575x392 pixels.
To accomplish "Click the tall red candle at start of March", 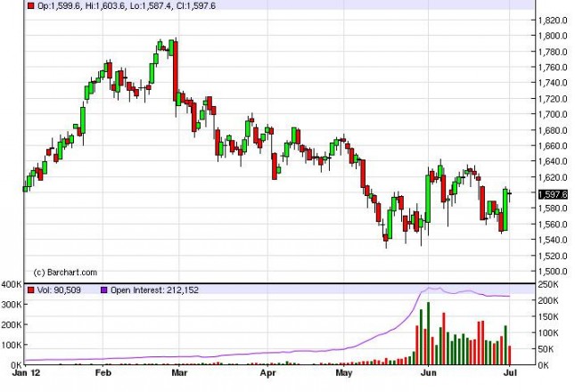I will (x=176, y=71).
